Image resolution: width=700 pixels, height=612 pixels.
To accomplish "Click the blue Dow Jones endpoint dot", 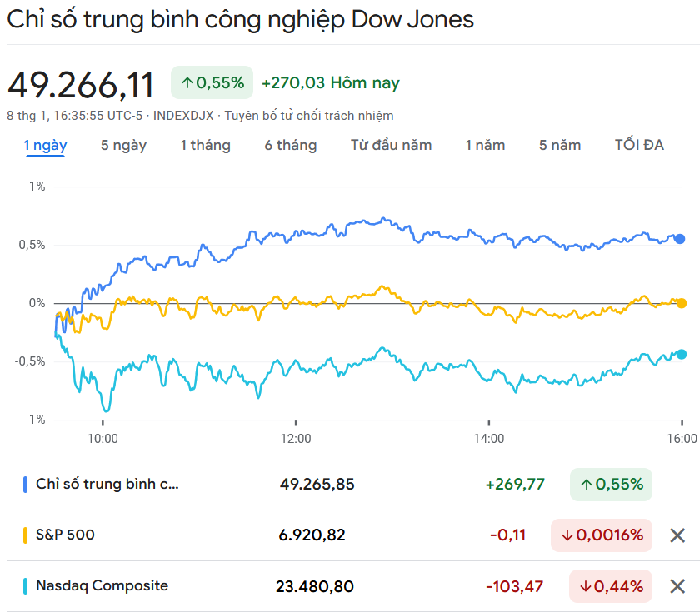I will point(680,239).
